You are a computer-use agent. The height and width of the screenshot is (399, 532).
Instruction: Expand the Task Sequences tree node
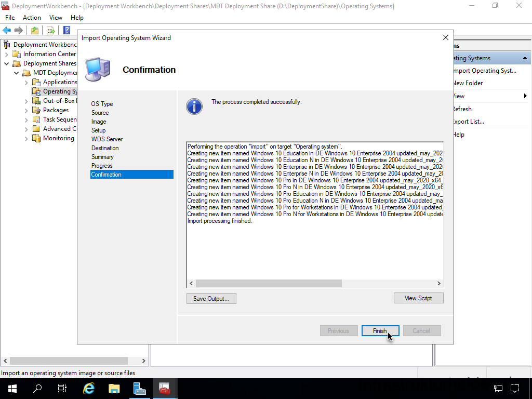click(26, 120)
